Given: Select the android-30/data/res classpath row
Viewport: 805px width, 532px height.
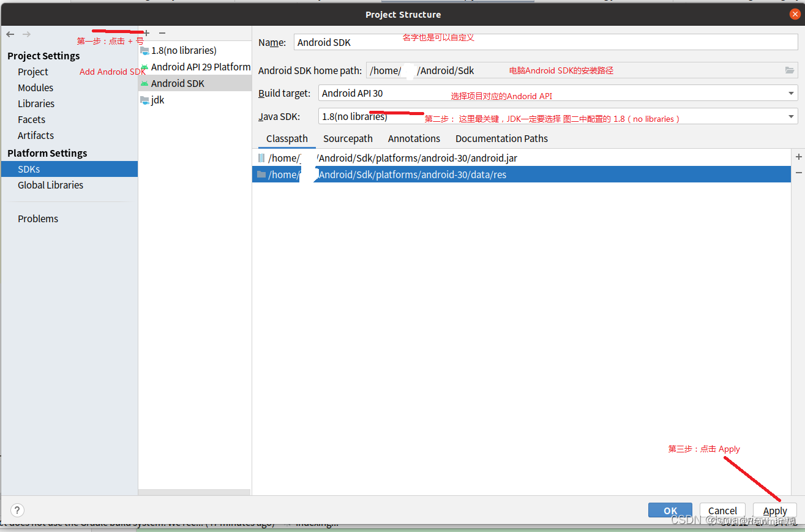Looking at the screenshot, I should 522,174.
